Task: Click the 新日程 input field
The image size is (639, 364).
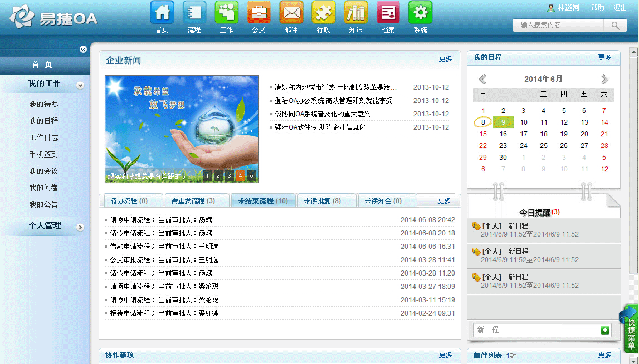Action: click(536, 330)
